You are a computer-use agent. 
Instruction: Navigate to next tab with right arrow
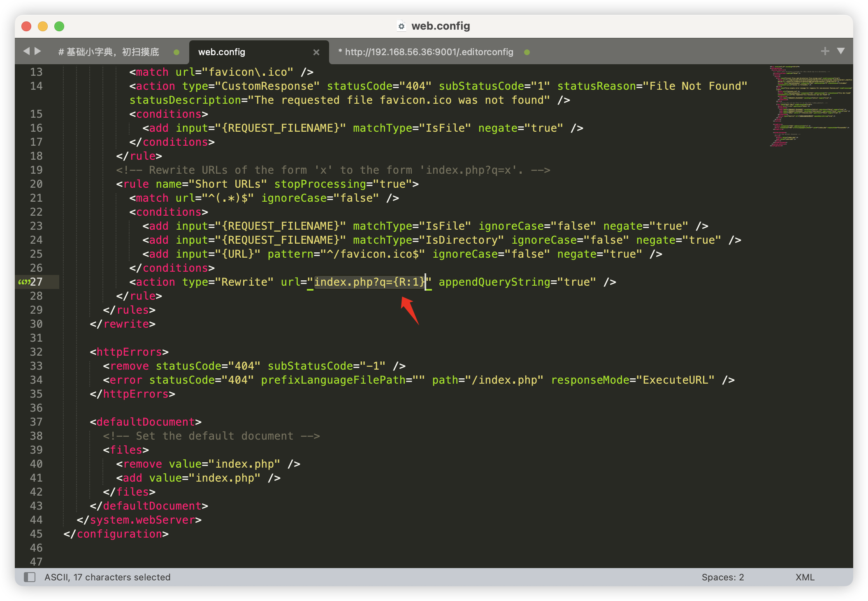coord(37,51)
